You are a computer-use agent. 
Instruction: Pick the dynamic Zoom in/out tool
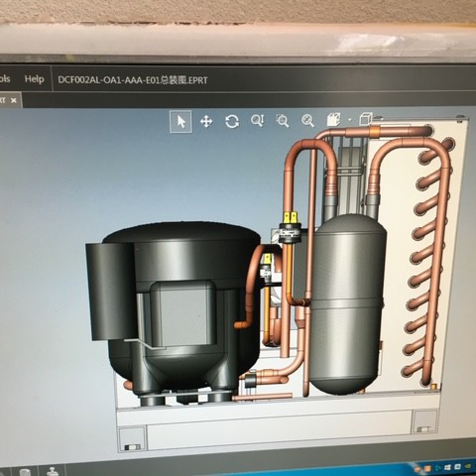pos(257,121)
